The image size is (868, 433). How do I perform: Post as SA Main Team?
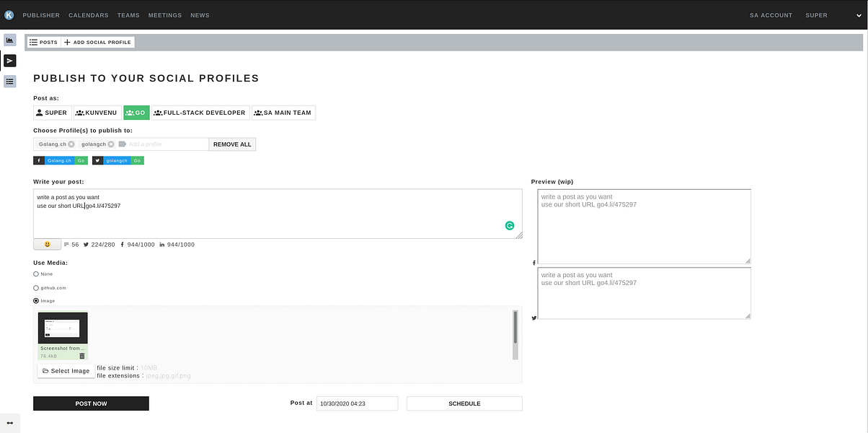(283, 113)
